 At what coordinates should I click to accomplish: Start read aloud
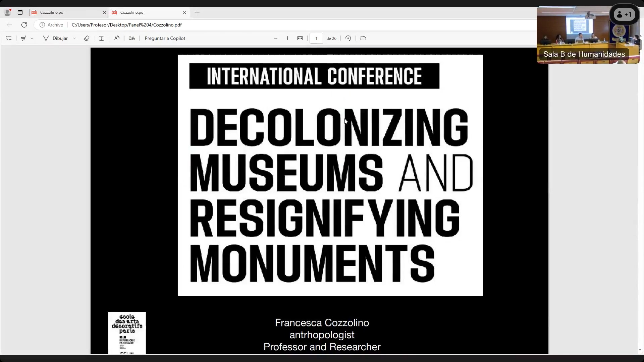pyautogui.click(x=117, y=38)
